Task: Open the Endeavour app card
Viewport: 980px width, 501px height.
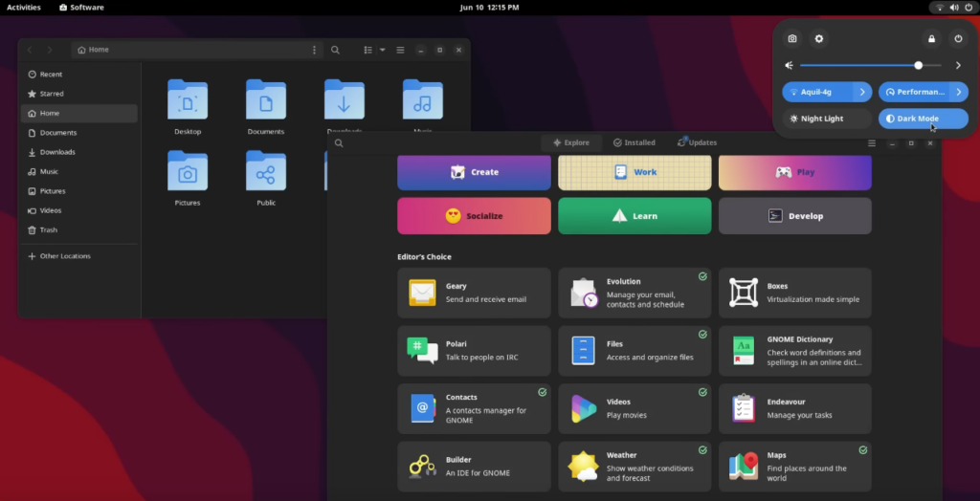Action: (795, 408)
